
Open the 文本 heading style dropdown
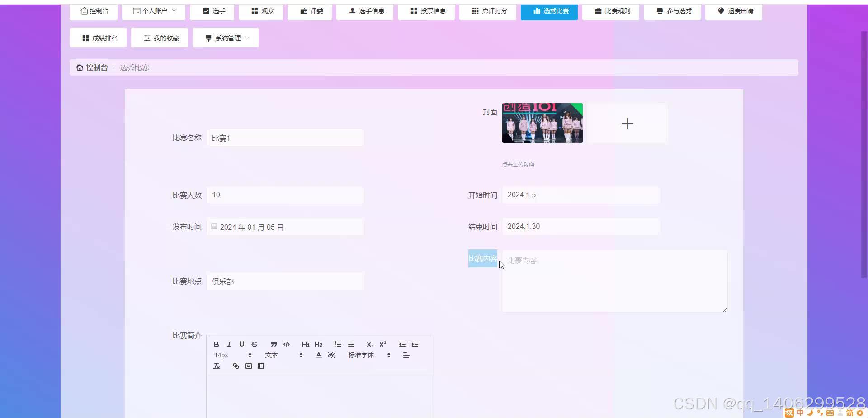pos(283,355)
